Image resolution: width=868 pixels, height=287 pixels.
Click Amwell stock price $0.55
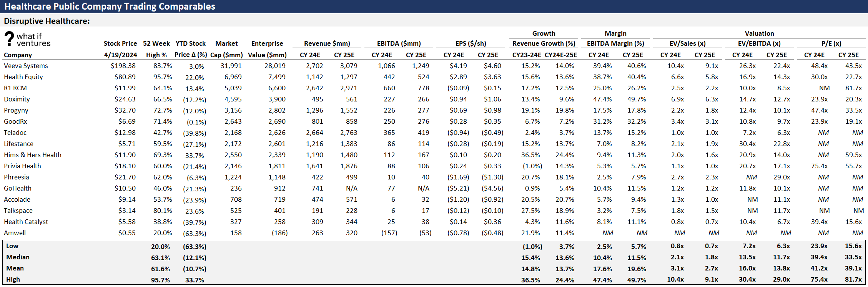click(x=127, y=233)
